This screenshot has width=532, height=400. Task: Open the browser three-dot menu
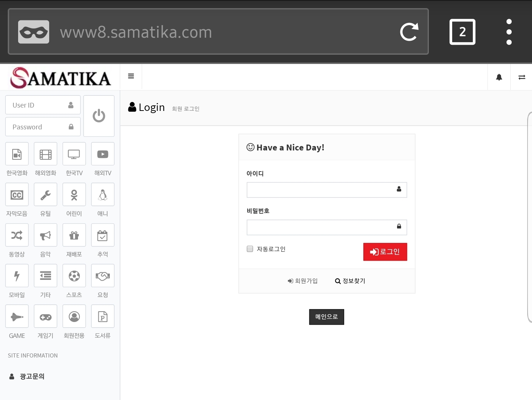tap(509, 32)
